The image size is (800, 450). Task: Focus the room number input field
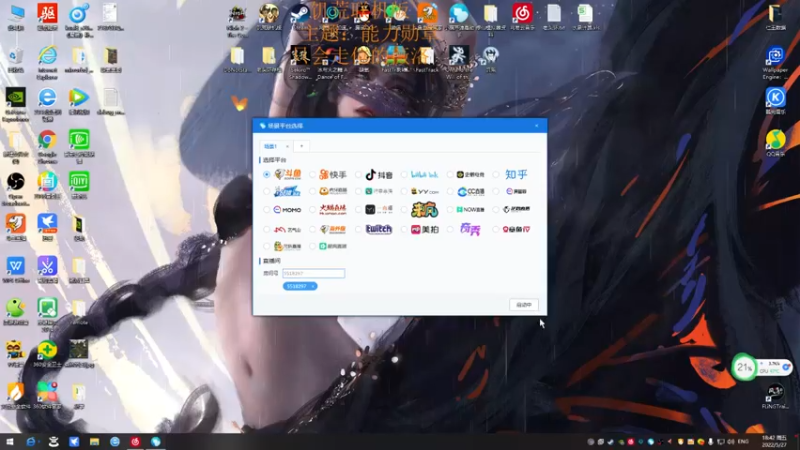(313, 273)
